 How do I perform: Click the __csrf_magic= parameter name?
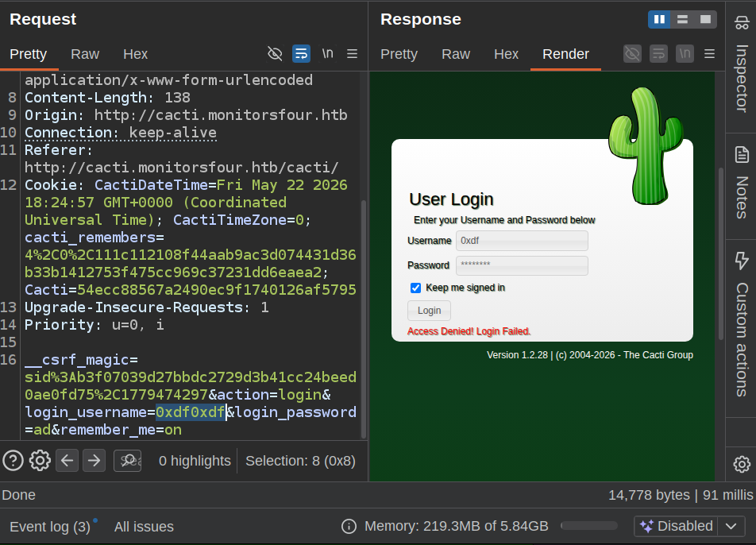pos(82,360)
